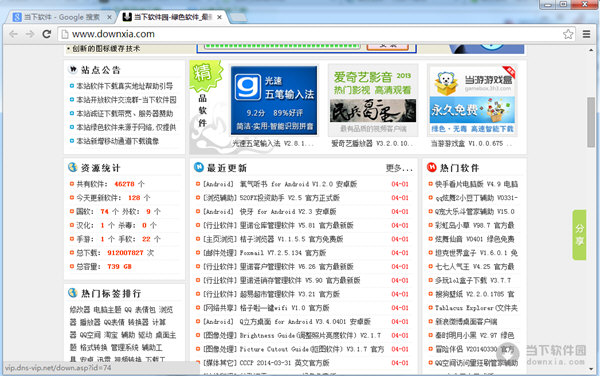
Task: Open the 当游游戏盒 banner thumbnail
Action: pos(472,100)
